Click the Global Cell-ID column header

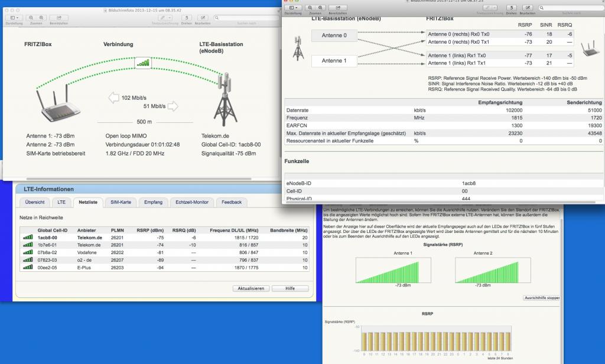click(53, 230)
